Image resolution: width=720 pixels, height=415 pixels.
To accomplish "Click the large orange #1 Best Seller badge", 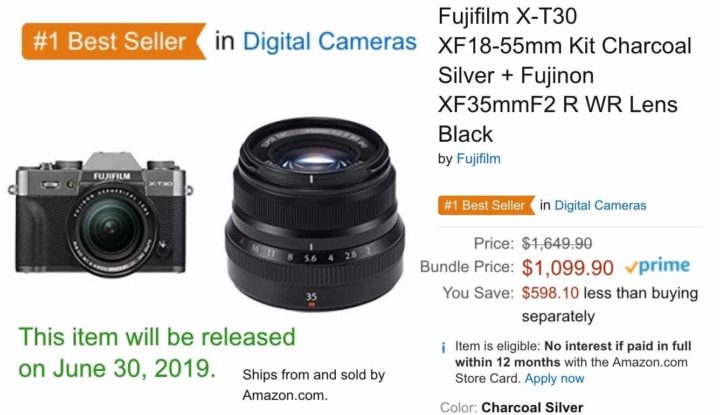I will (x=113, y=41).
